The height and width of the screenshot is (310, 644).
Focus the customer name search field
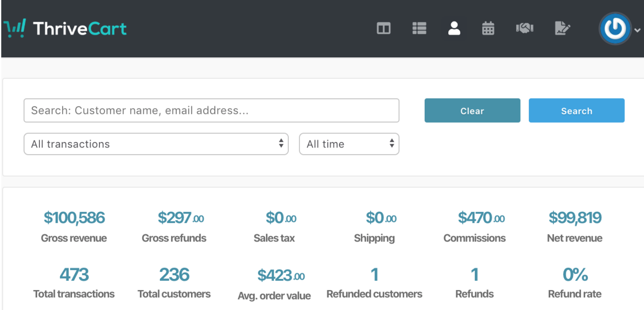click(211, 111)
